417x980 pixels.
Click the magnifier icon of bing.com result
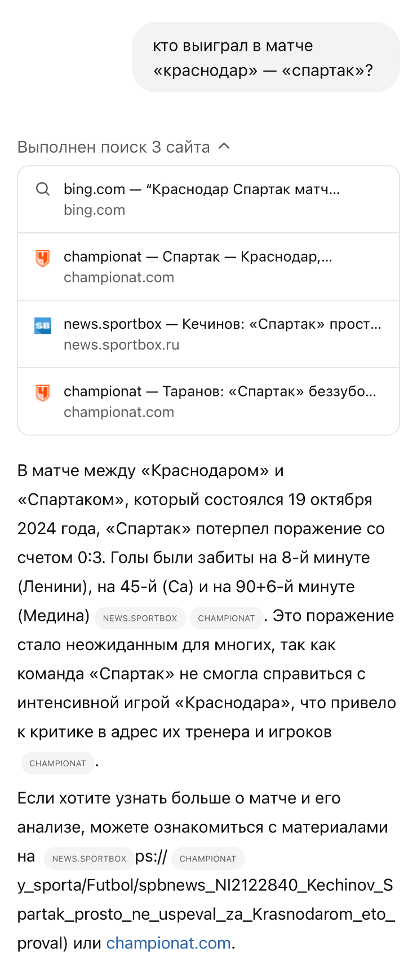coord(43,189)
